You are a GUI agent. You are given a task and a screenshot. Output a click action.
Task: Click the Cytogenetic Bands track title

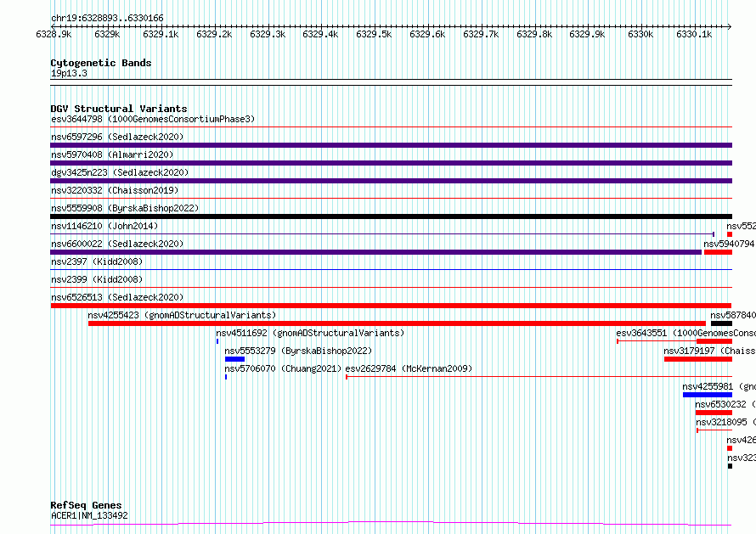101,63
